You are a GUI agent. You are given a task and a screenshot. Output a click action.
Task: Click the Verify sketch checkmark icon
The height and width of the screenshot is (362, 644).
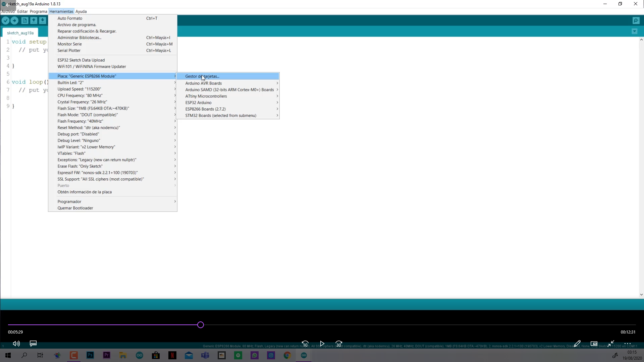coord(6,20)
